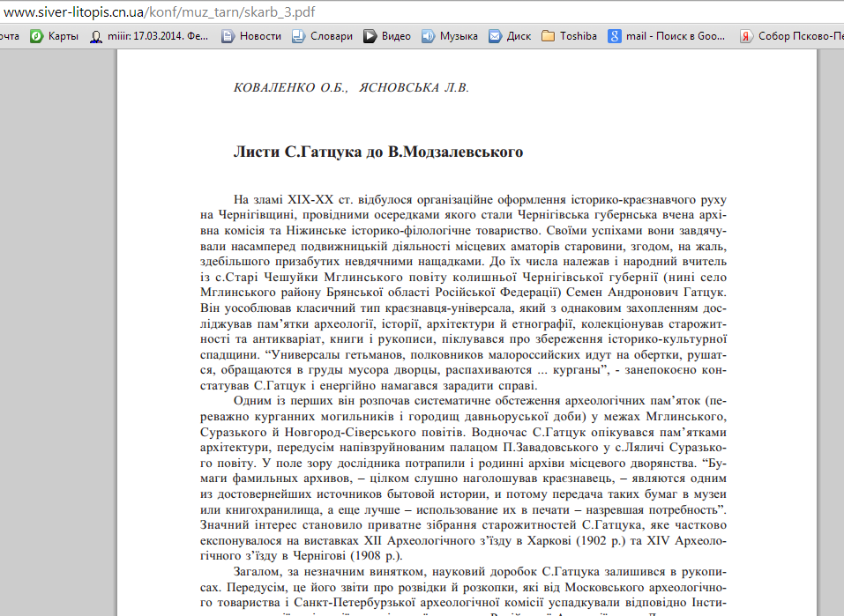Open the Музыка bookmark
844x616 pixels.
(450, 36)
